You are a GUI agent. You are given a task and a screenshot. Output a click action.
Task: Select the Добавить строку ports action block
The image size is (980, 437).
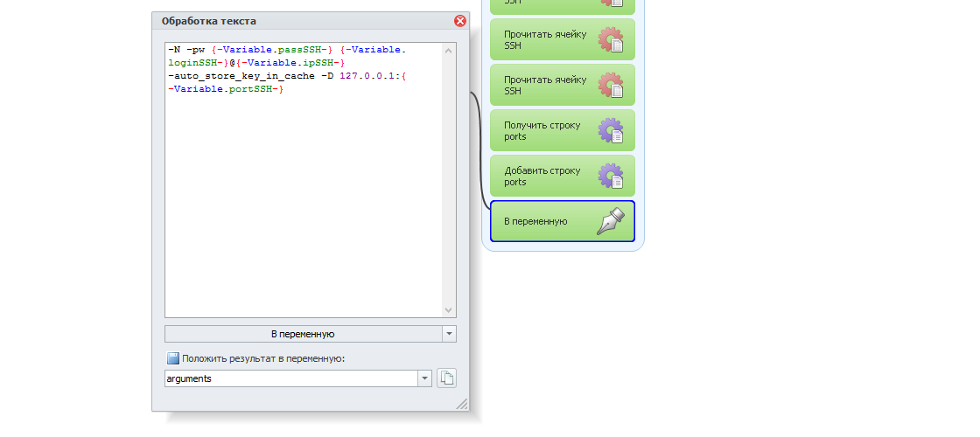point(563,176)
